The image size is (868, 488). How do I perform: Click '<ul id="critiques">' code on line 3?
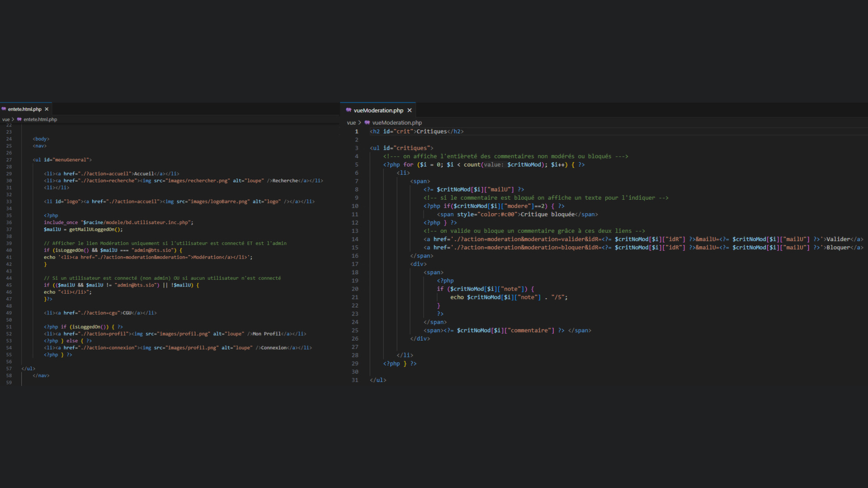click(x=401, y=148)
